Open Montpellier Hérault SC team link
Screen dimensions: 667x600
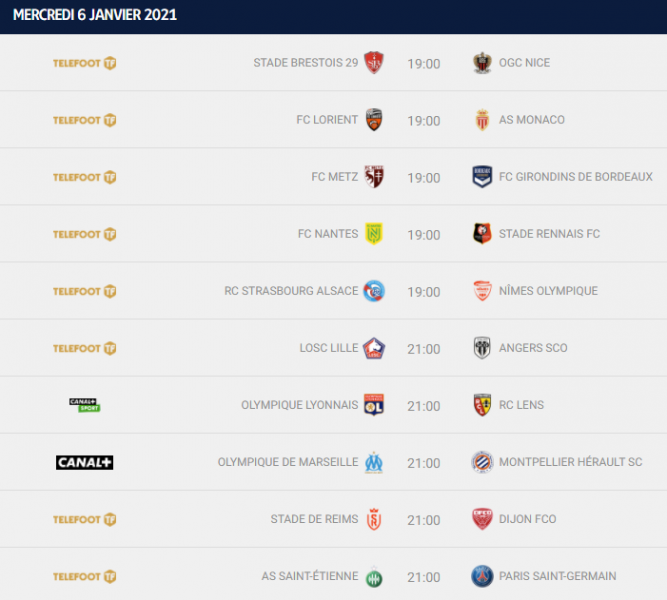coord(570,462)
